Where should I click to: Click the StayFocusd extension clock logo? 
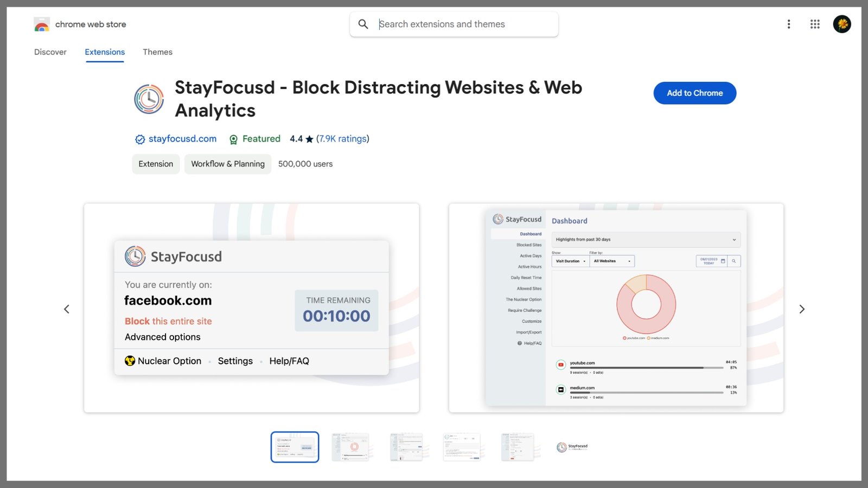[149, 99]
